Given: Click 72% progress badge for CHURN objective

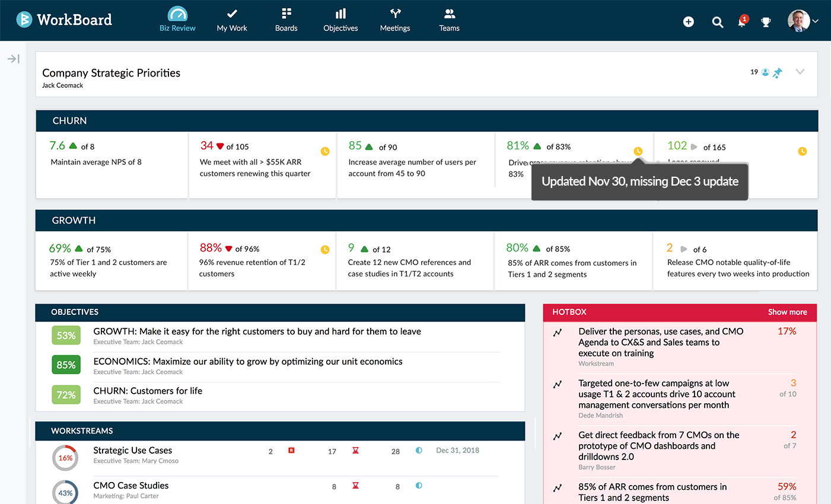Looking at the screenshot, I should 66,395.
